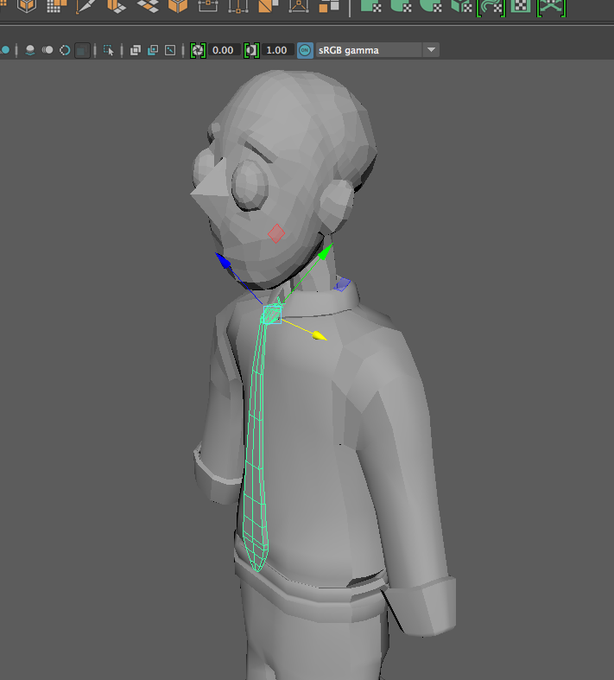Click the yellow arrow of the move manipulator

coord(320,336)
